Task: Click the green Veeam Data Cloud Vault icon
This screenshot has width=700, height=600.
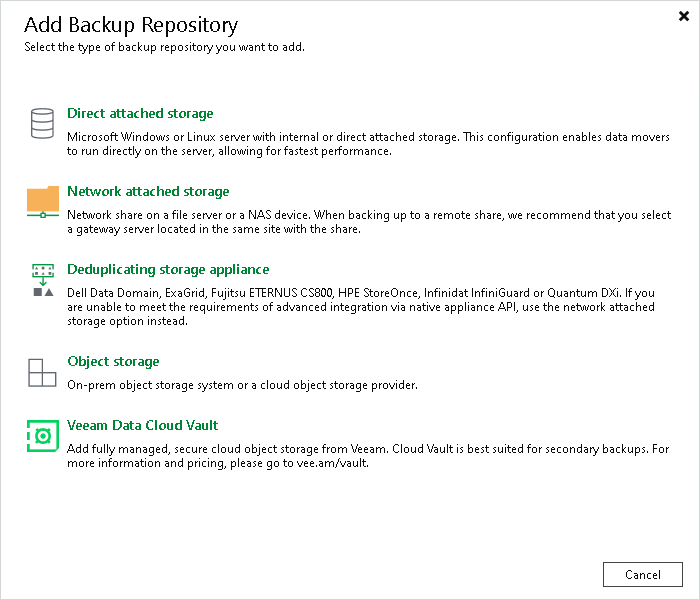Action: click(42, 436)
